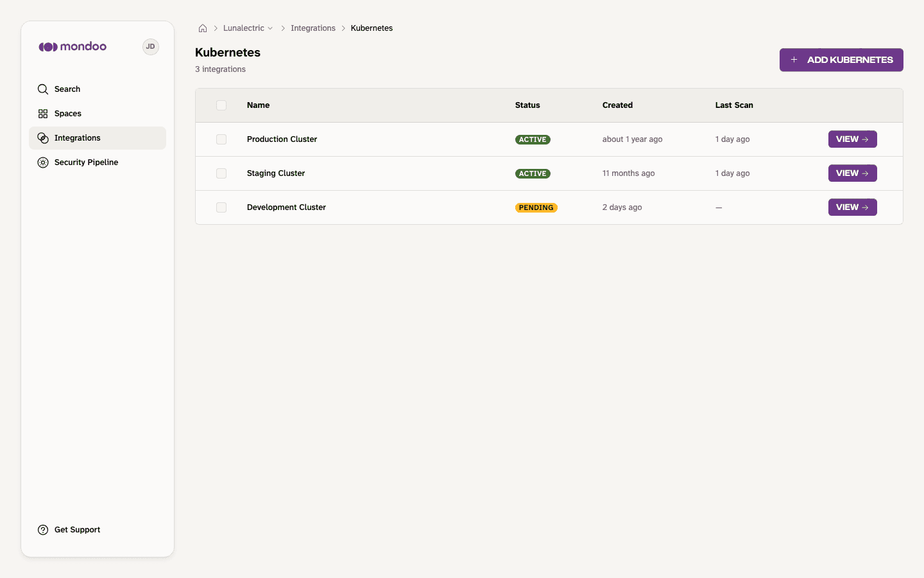Open Security Pipeline in the sidebar

(98, 162)
